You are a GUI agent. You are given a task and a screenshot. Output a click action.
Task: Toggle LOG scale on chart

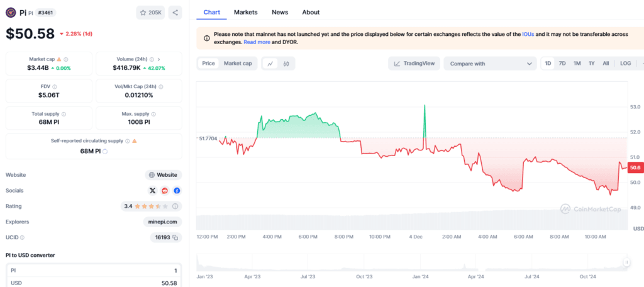(626, 64)
